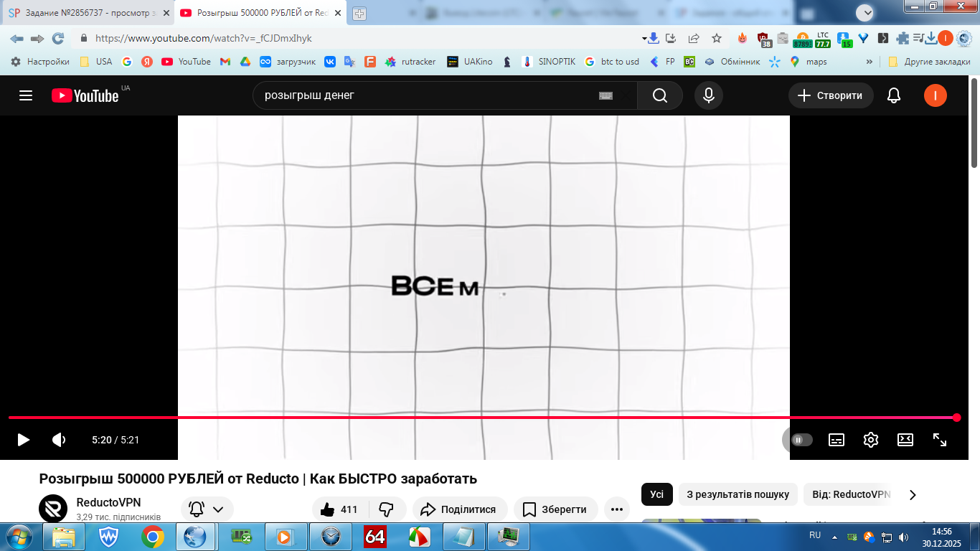
Task: Bookmark this page with the star
Action: click(x=716, y=38)
